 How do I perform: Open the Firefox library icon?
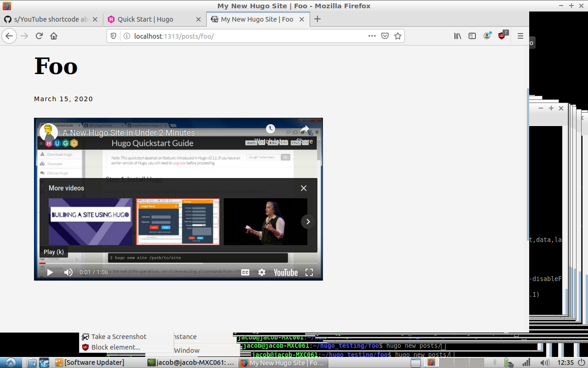click(x=458, y=36)
